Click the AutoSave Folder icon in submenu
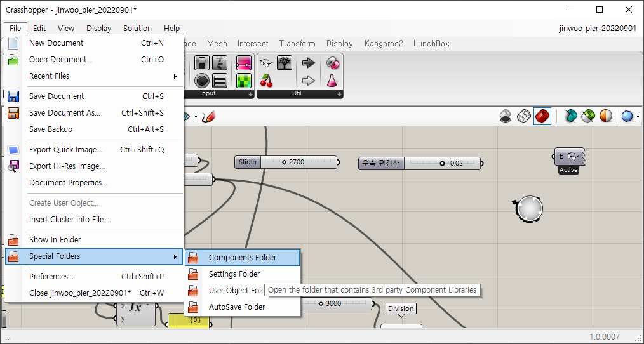The image size is (644, 344). pyautogui.click(x=193, y=307)
